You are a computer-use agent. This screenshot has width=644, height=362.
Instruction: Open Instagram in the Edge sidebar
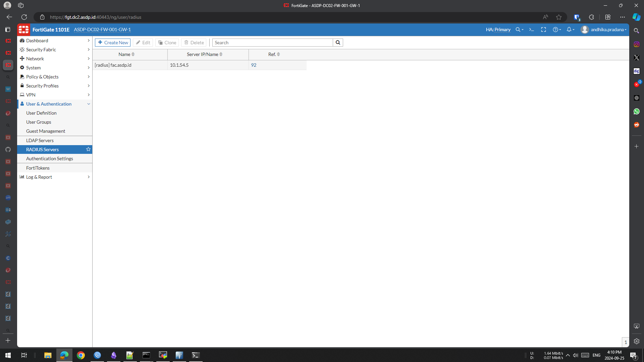point(636,44)
